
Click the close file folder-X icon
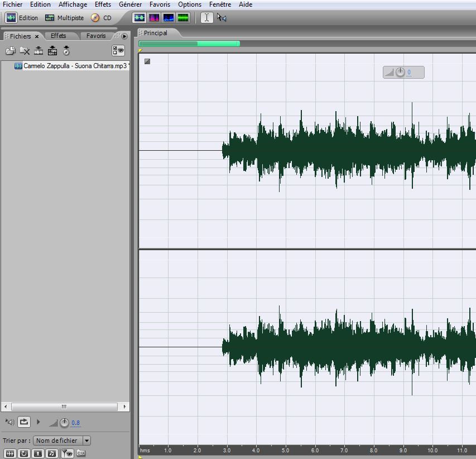tap(25, 51)
